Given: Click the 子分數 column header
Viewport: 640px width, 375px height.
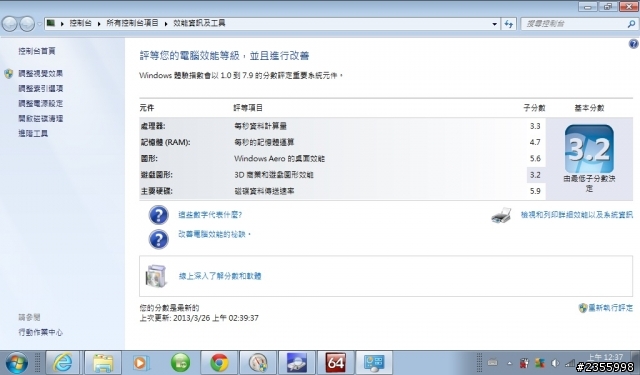Looking at the screenshot, I should [x=534, y=108].
